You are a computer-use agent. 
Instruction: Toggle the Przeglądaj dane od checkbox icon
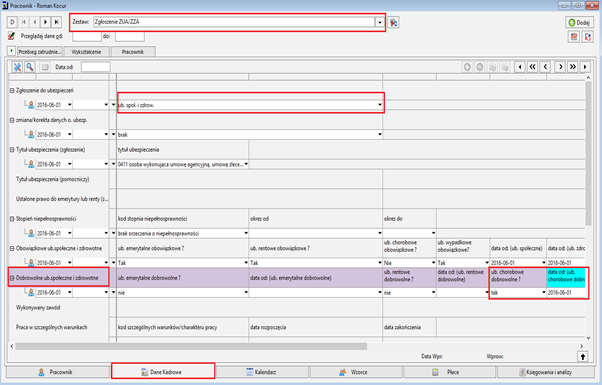coord(12,36)
